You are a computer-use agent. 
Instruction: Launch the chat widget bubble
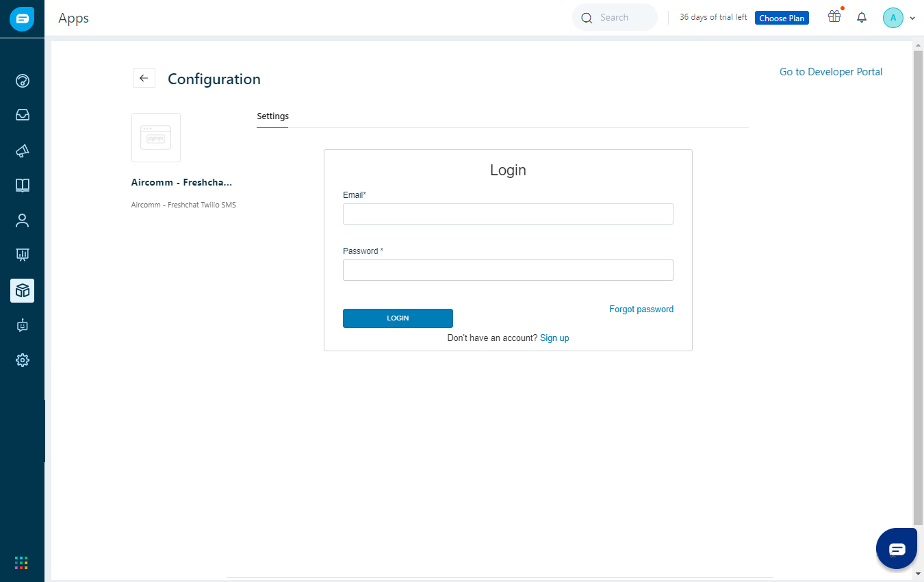coord(897,548)
